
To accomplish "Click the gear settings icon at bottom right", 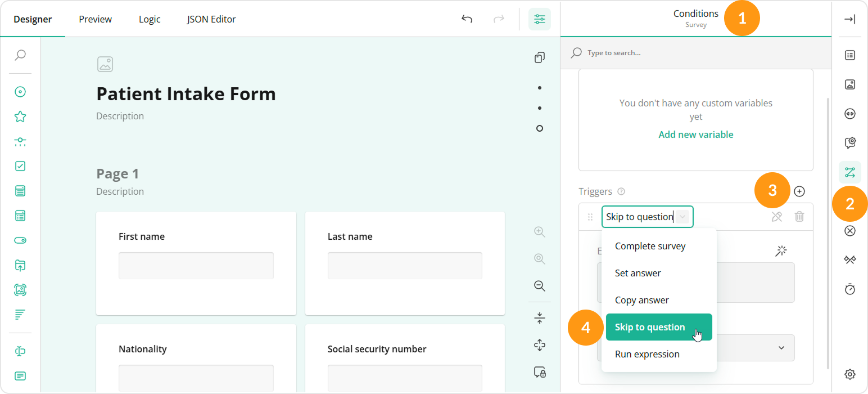I will coord(849,374).
